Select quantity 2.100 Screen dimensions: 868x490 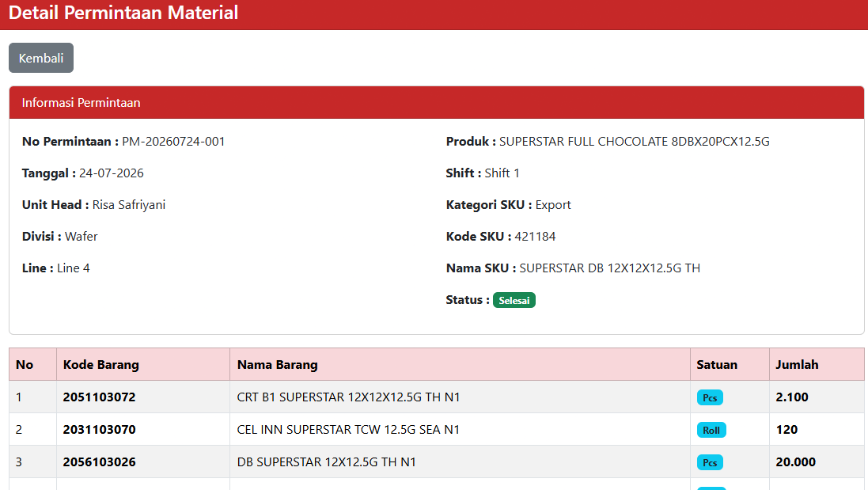pyautogui.click(x=791, y=397)
